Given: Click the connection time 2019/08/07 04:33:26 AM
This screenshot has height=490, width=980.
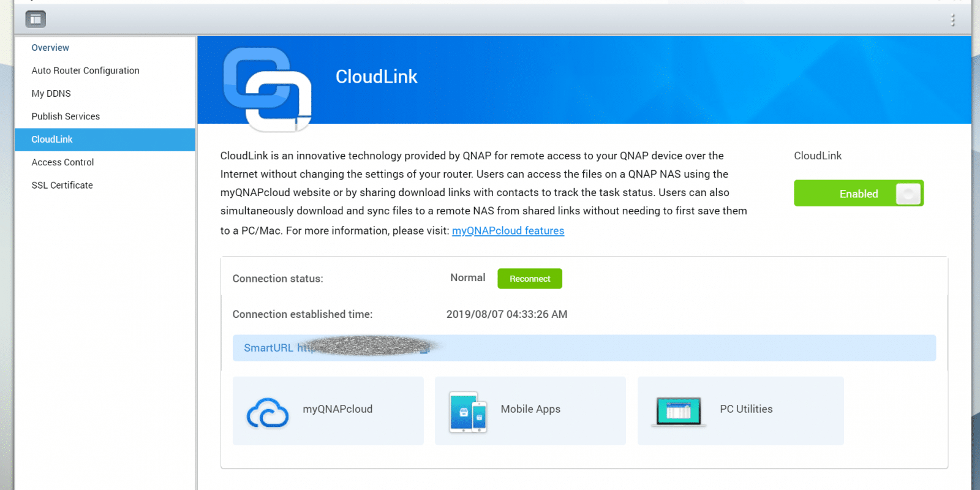Looking at the screenshot, I should pyautogui.click(x=507, y=314).
